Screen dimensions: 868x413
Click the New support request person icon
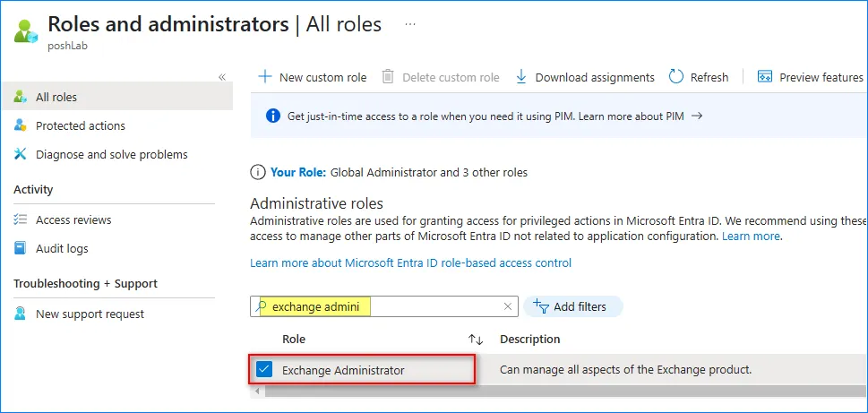tap(21, 314)
